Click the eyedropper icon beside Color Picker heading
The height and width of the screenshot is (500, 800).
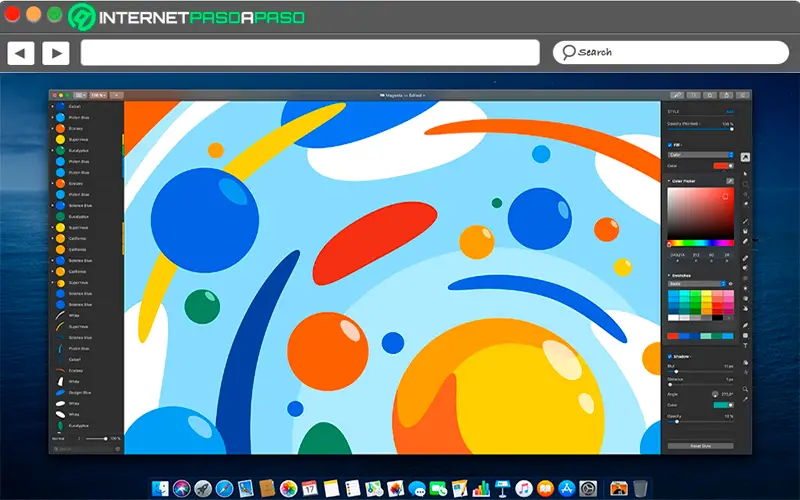pos(730,181)
